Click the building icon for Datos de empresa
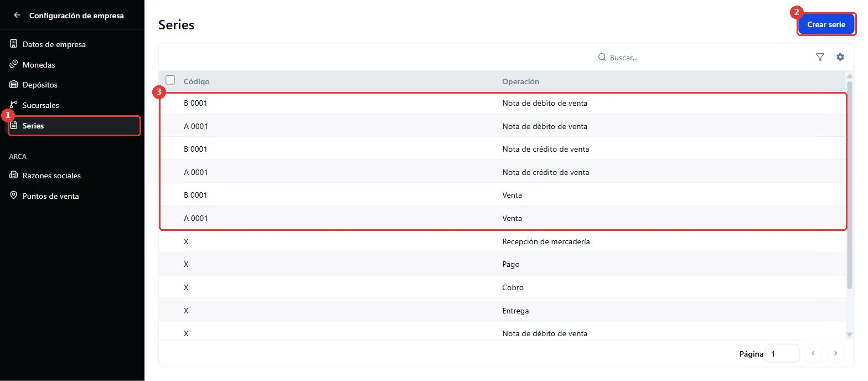This screenshot has height=381, width=868. (x=14, y=44)
